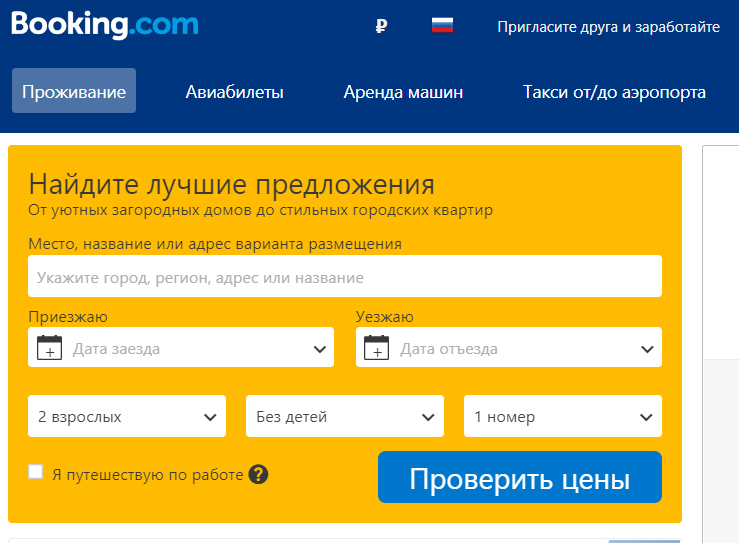Click the 'Дата отъезда' date field
The image size is (739, 543).
click(x=509, y=347)
